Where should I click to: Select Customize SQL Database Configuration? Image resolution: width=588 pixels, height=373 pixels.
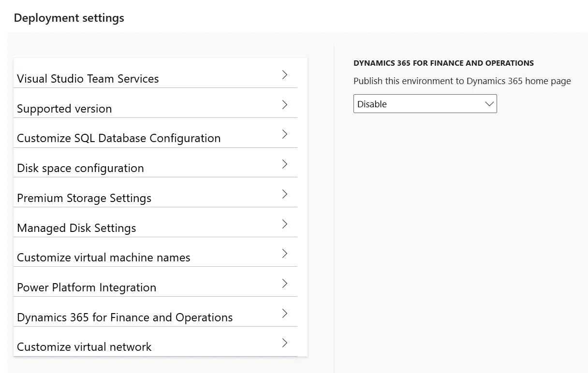click(155, 133)
